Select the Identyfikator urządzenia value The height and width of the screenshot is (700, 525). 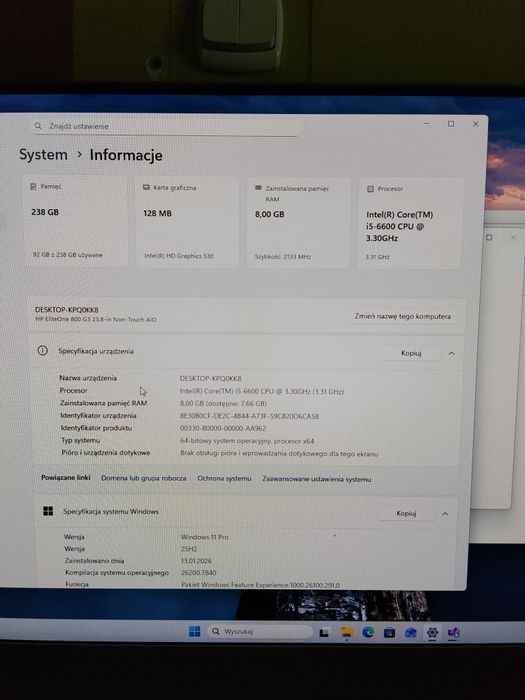pos(249,416)
